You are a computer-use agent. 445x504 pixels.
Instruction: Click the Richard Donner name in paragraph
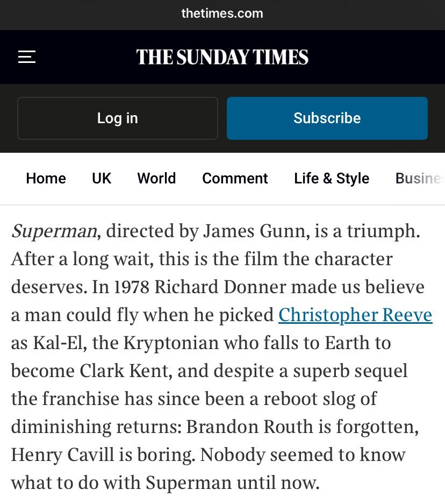[220, 287]
